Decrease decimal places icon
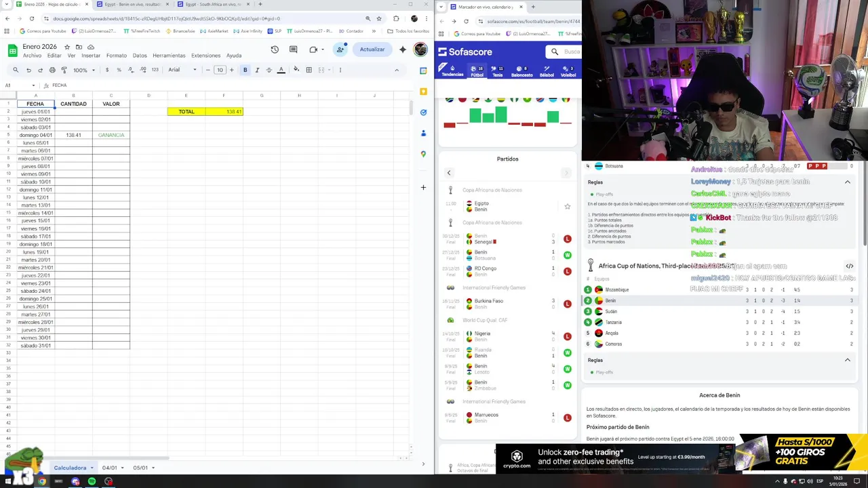The image size is (868, 488). point(131,70)
